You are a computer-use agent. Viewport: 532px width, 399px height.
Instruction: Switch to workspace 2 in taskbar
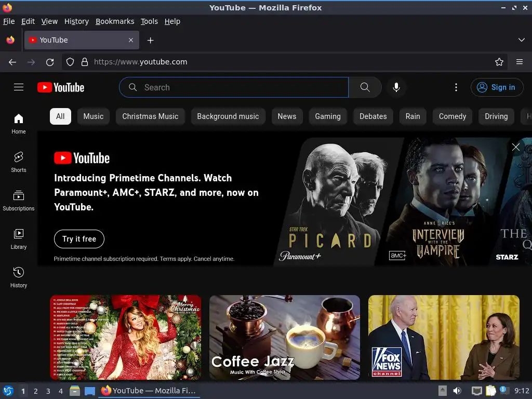coord(36,391)
